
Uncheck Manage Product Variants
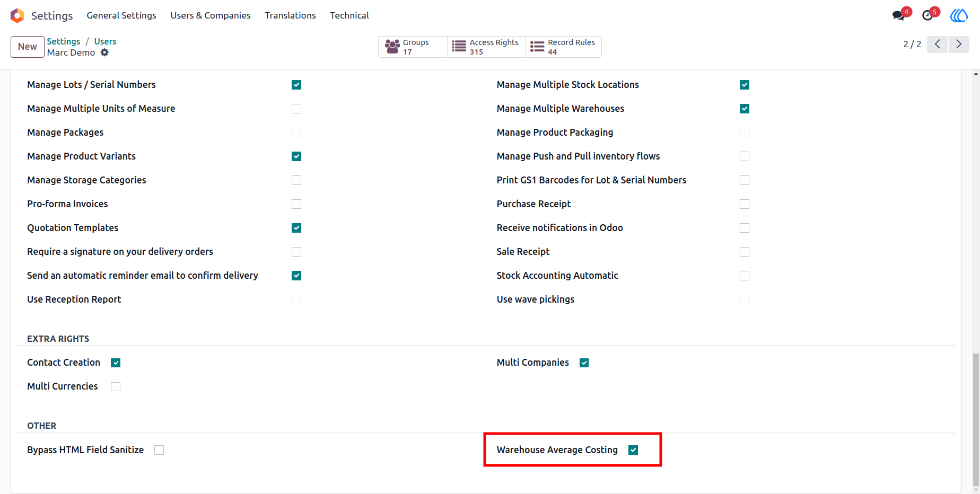296,156
